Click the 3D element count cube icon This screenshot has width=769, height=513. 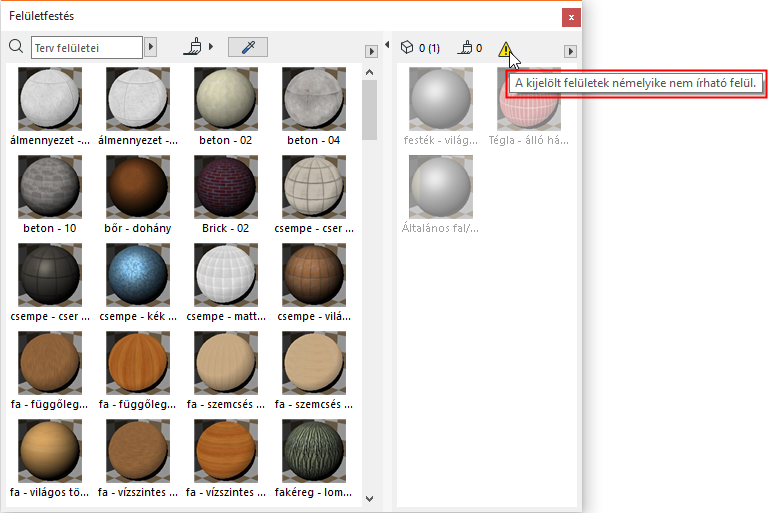[407, 47]
